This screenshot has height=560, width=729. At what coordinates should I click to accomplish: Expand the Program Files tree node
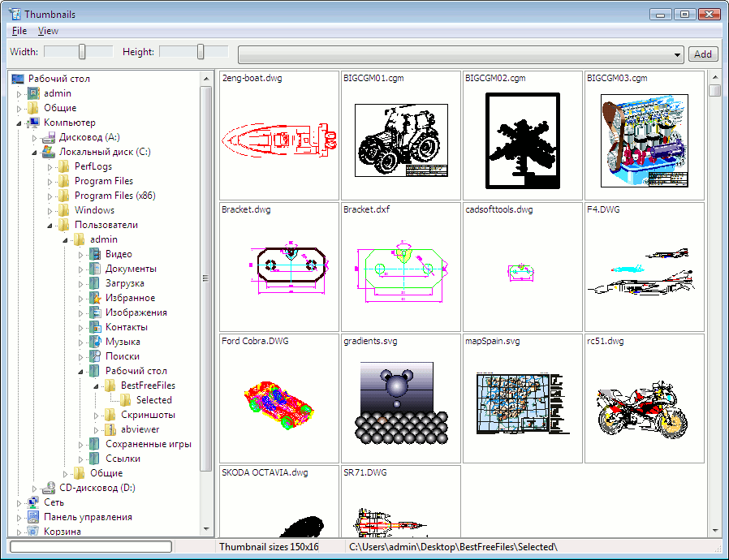coord(50,182)
